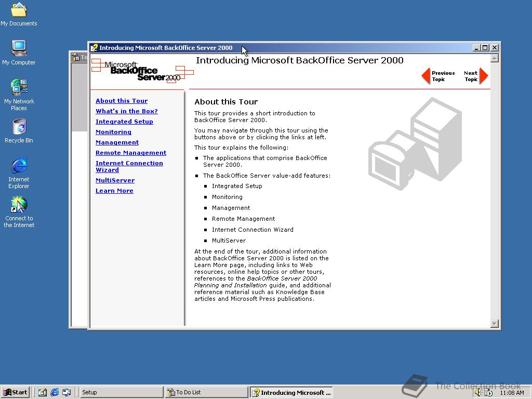Click the Integrated Setup bullet text
This screenshot has width=532, height=399.
pos(237,186)
